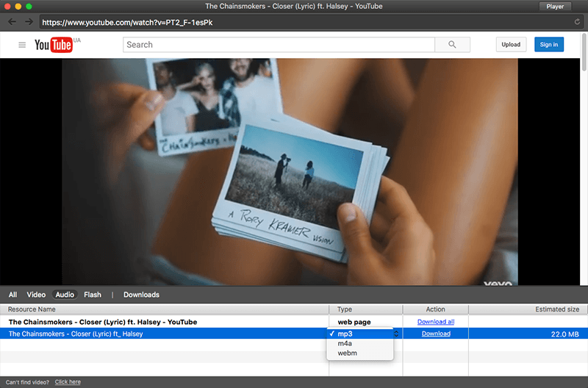Viewport: 588px width, 388px height.
Task: Click the 22.0 MB estimated size cell
Action: click(564, 334)
